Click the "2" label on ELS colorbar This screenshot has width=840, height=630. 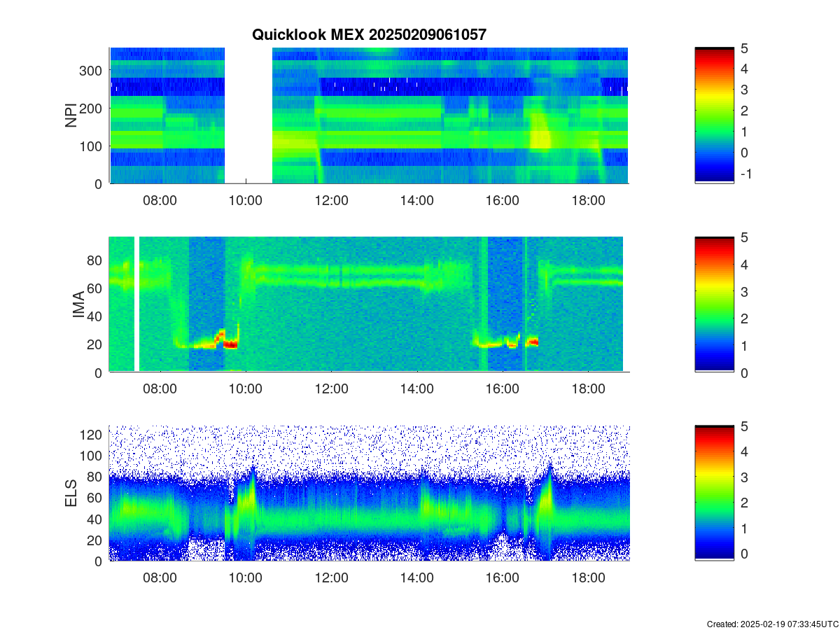pos(743,503)
